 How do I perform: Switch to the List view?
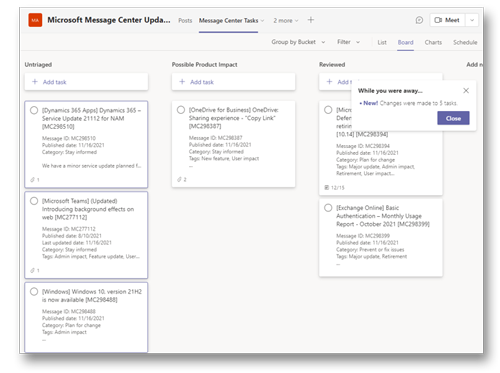pyautogui.click(x=382, y=42)
